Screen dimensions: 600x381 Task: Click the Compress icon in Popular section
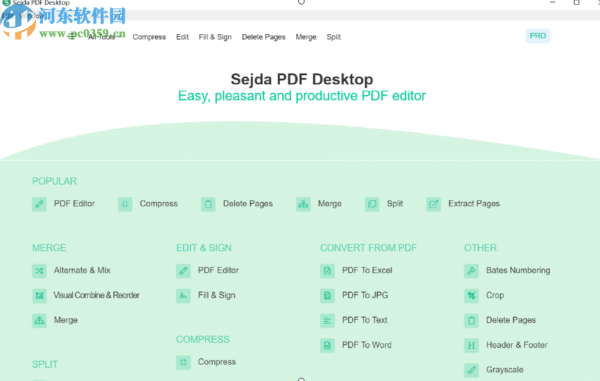click(125, 204)
